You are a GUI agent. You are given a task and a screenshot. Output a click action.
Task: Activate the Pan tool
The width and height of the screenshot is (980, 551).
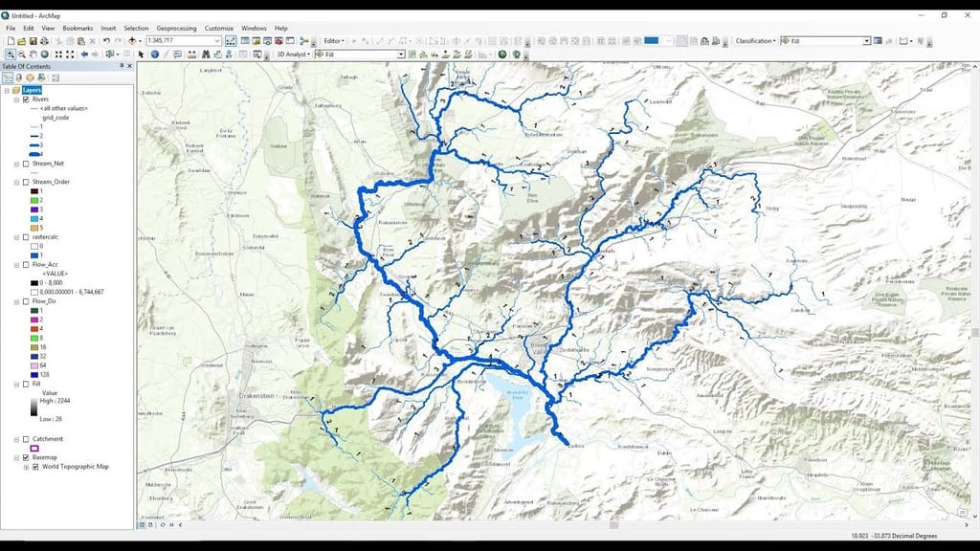33,53
